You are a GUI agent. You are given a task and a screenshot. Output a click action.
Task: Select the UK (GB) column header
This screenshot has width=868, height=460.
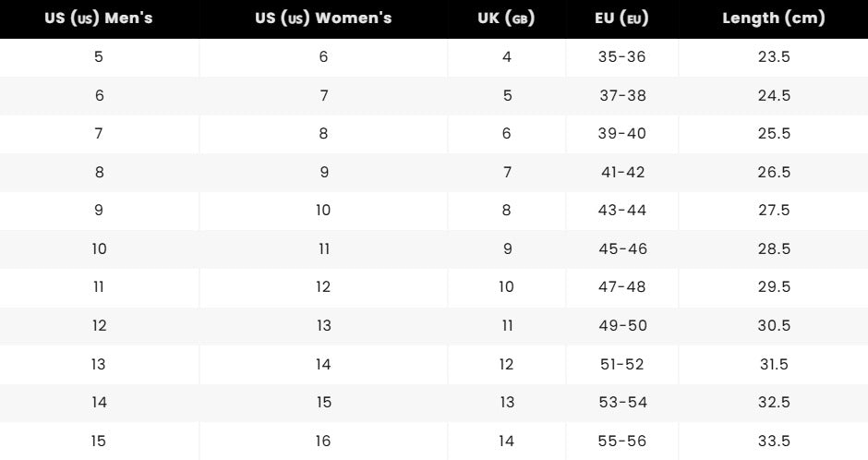[506, 18]
